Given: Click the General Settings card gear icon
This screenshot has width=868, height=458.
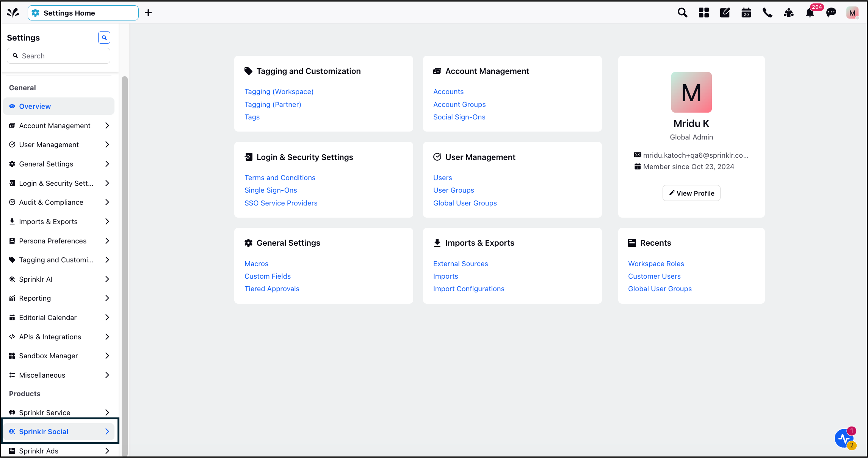Looking at the screenshot, I should 248,243.
